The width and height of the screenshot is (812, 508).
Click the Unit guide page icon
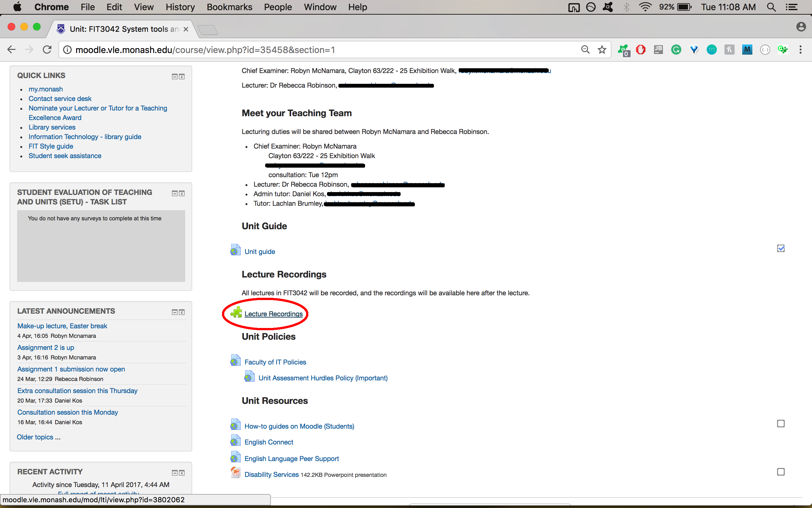[236, 250]
